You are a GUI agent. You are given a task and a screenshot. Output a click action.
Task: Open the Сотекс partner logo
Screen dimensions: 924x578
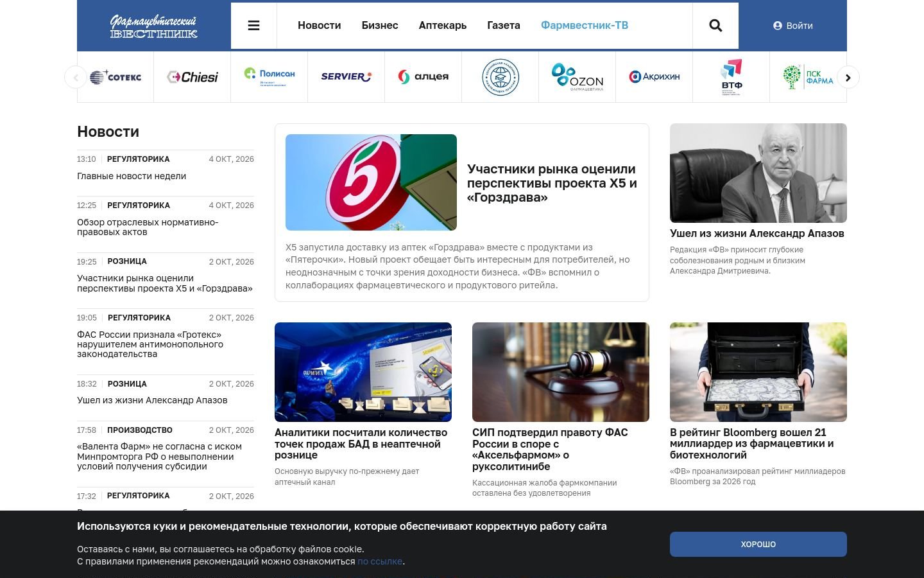click(116, 77)
